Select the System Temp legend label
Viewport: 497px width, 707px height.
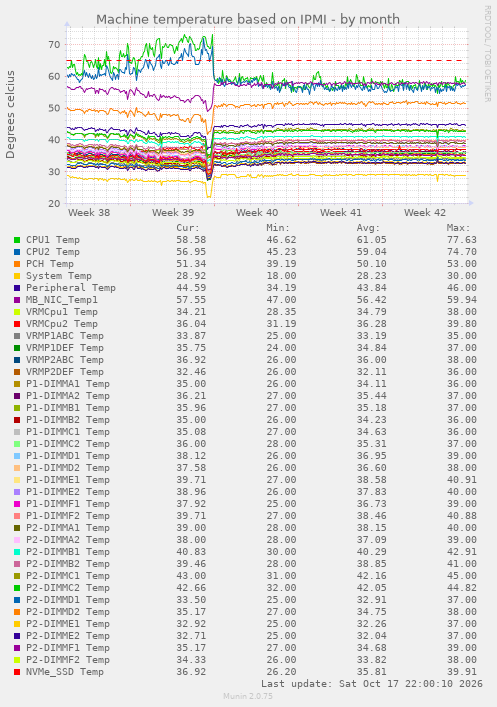point(59,275)
